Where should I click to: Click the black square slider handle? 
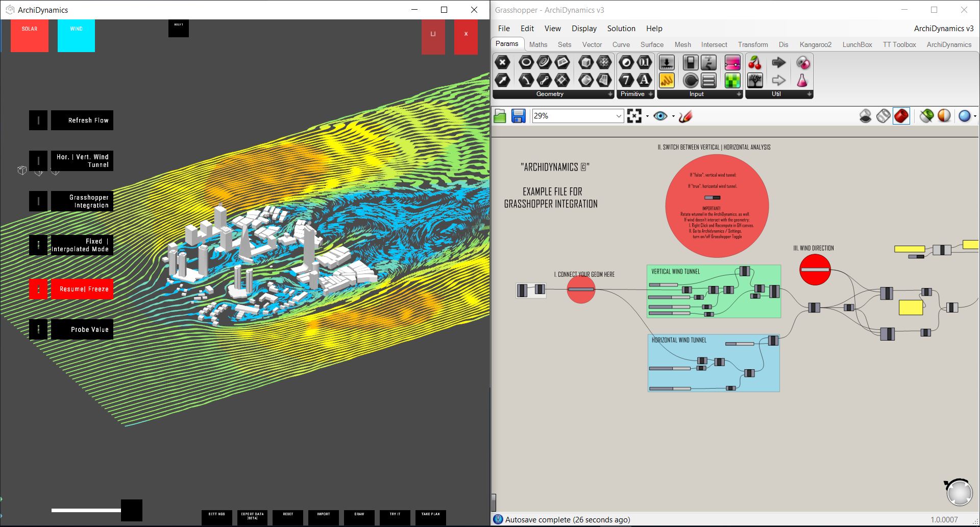pyautogui.click(x=132, y=510)
